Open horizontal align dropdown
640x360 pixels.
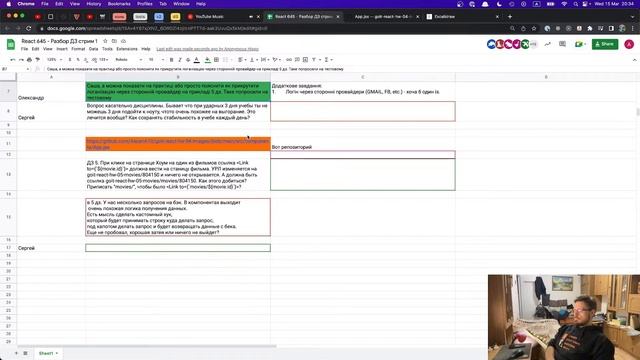click(x=241, y=60)
